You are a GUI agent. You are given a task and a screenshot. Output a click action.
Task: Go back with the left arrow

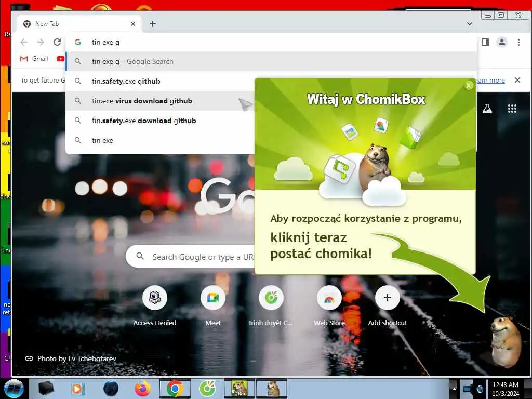coord(24,42)
